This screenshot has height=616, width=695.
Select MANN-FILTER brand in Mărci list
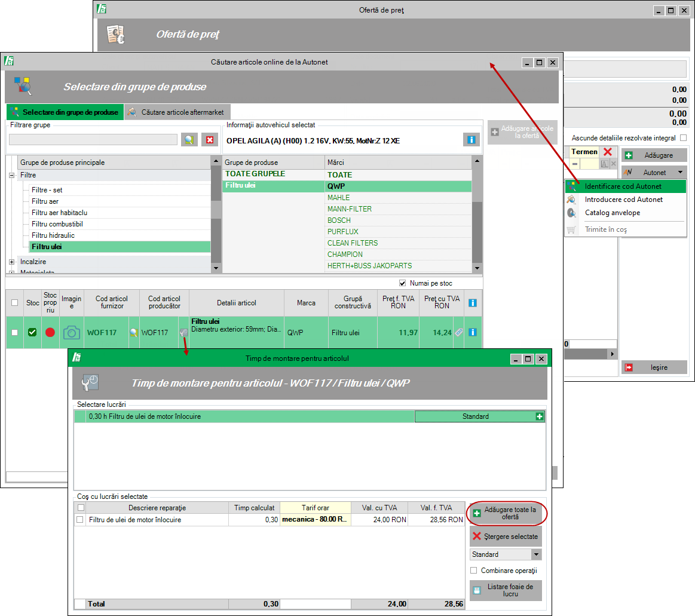coord(399,209)
